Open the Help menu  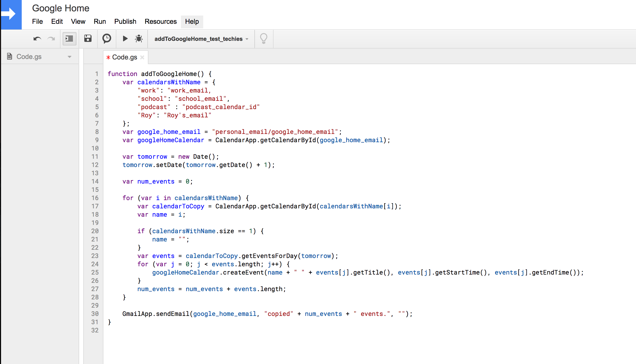[x=192, y=21]
